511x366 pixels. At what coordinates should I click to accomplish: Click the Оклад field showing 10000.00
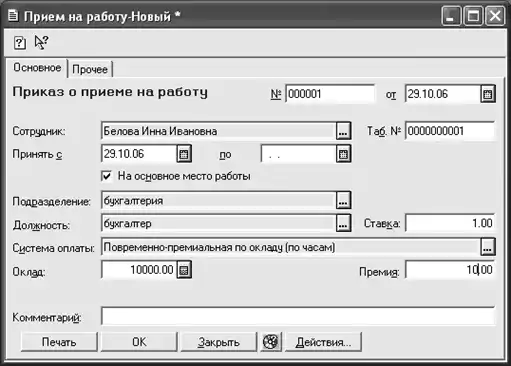[x=139, y=270]
